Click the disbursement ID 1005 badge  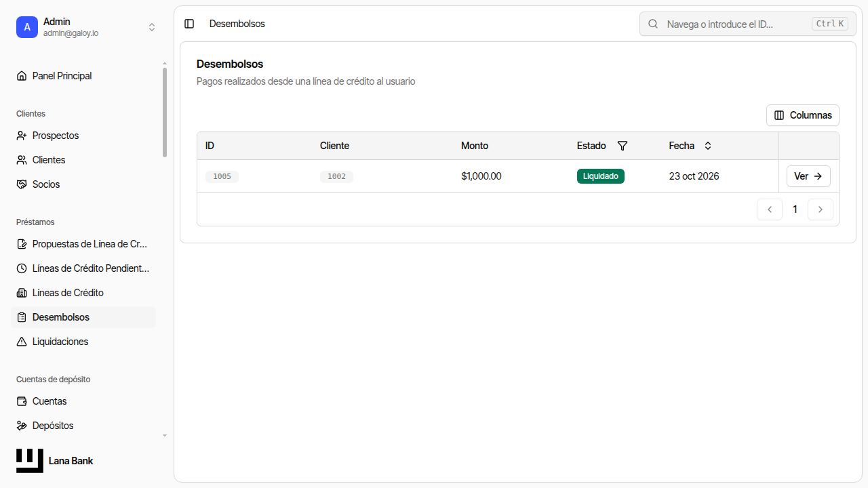tap(222, 176)
